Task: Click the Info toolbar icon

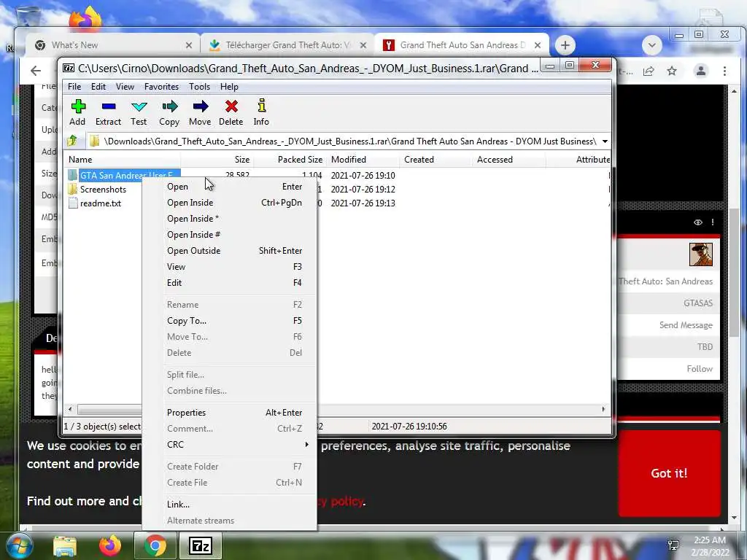Action: click(x=262, y=105)
